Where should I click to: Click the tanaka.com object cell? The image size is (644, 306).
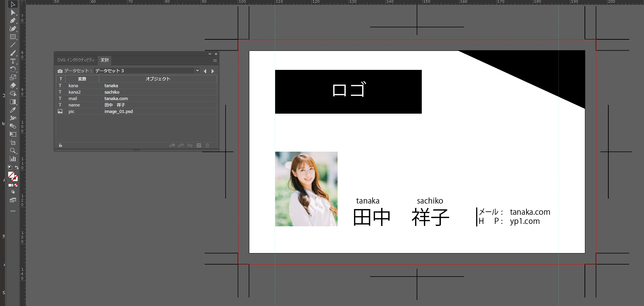(x=116, y=98)
